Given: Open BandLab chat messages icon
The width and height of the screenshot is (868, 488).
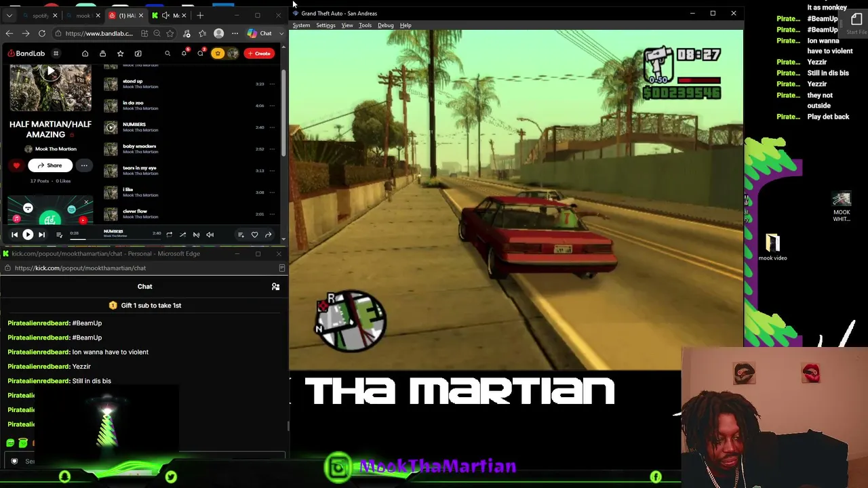Looking at the screenshot, I should point(200,54).
